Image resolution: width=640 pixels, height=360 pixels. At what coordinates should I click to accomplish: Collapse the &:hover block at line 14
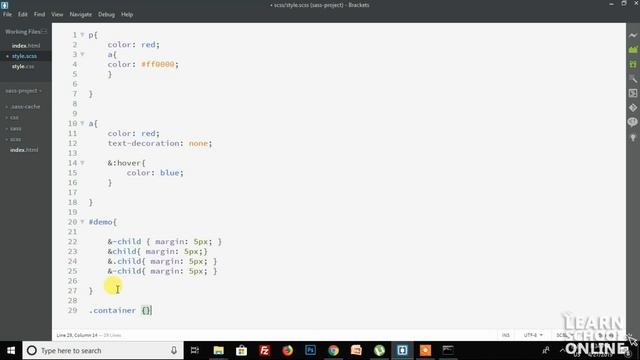[x=82, y=163]
